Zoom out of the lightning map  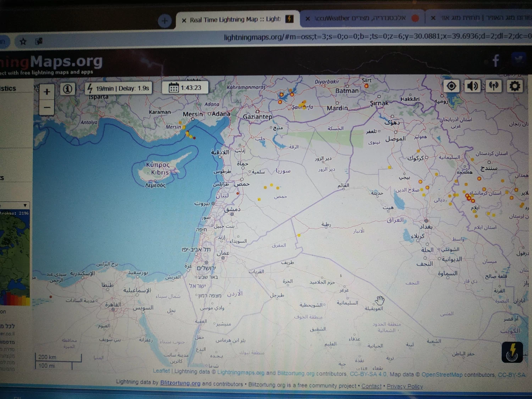47,107
